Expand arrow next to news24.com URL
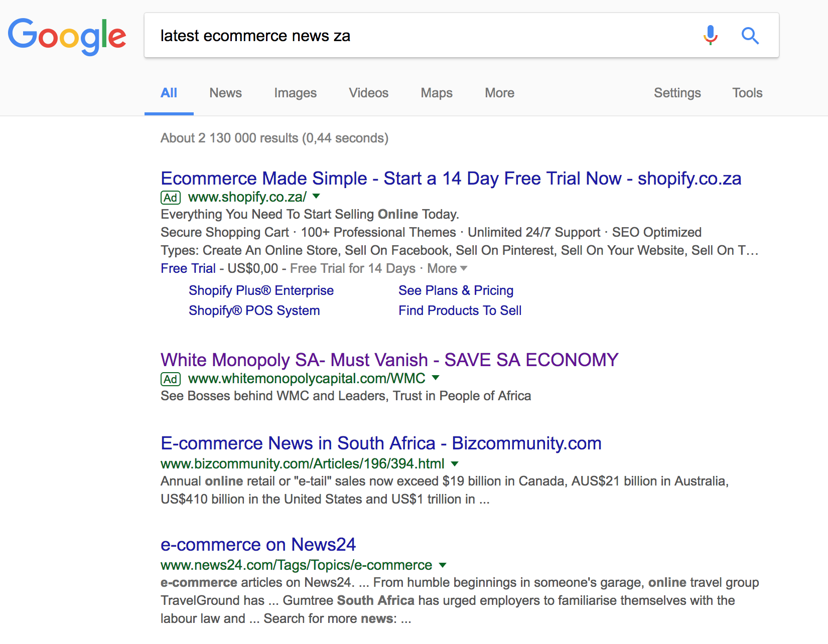828x644 pixels. click(x=443, y=565)
